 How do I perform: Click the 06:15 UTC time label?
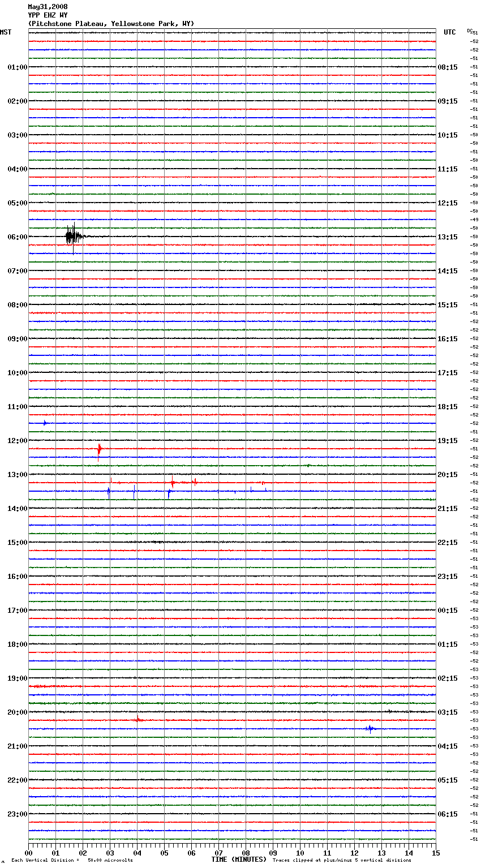448,814
